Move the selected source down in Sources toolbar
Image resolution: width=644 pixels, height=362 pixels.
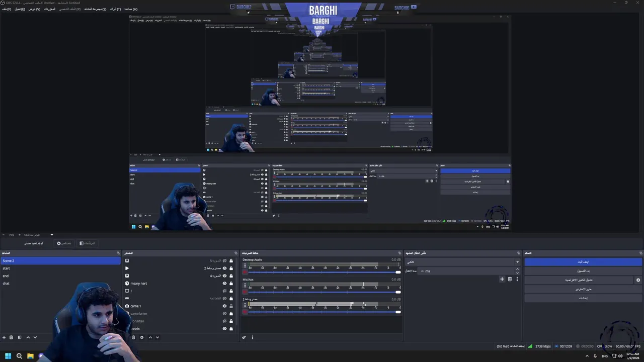[157, 337]
